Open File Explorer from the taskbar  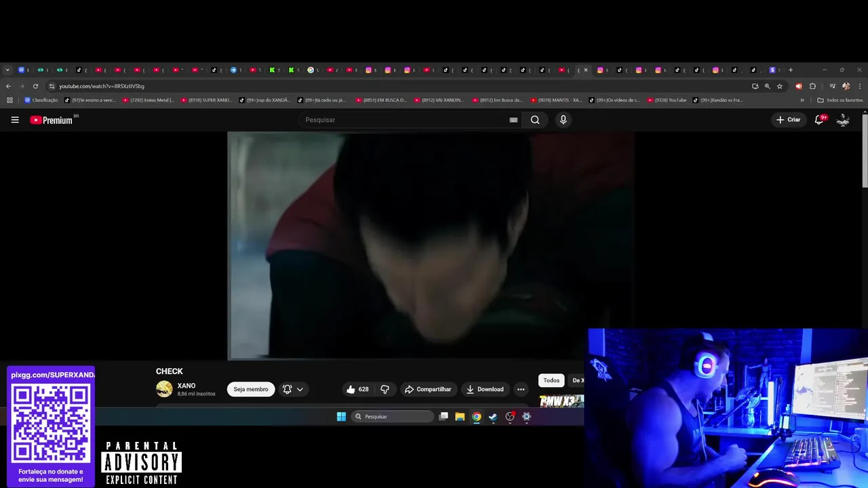(460, 417)
